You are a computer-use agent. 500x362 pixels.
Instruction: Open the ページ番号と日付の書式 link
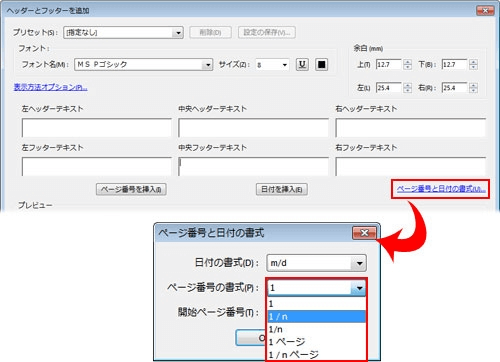441,189
